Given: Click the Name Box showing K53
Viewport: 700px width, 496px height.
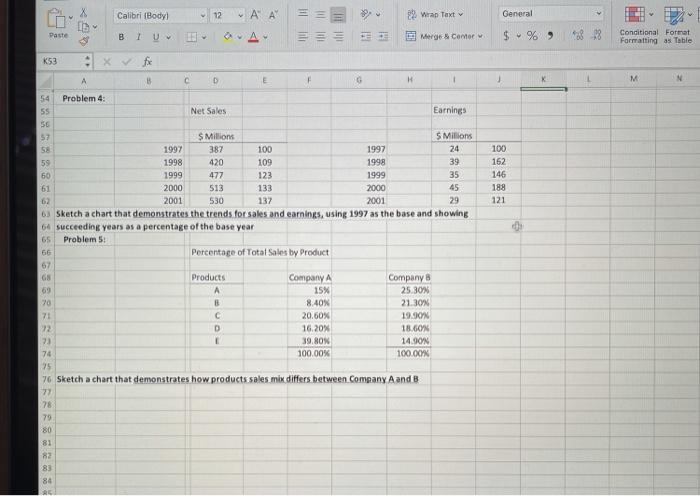Looking at the screenshot, I should (x=61, y=61).
